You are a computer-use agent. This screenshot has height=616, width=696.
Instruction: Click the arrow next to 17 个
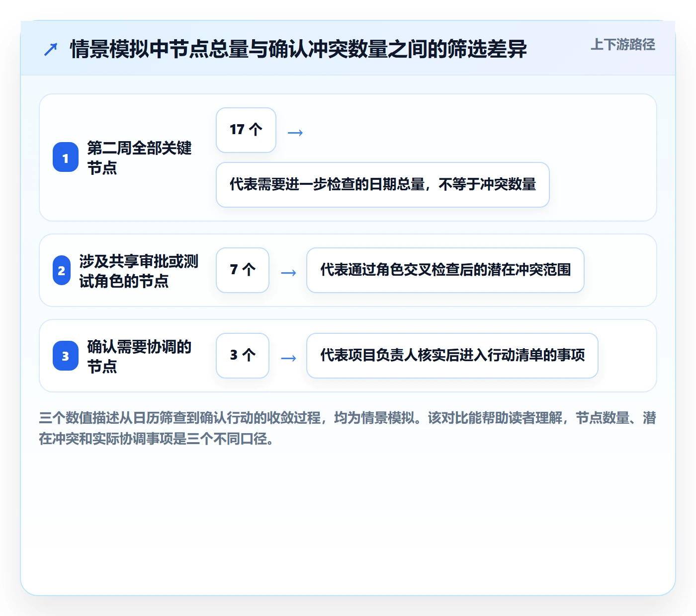295,133
